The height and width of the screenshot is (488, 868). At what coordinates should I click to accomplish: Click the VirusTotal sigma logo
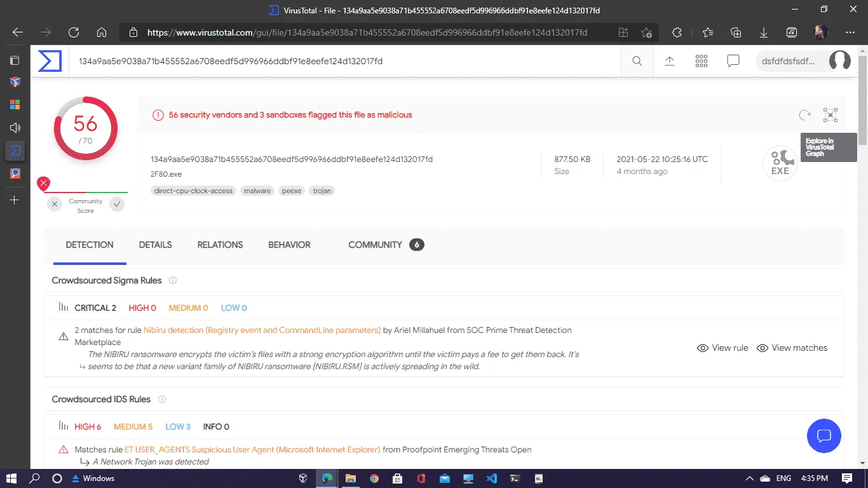point(50,61)
